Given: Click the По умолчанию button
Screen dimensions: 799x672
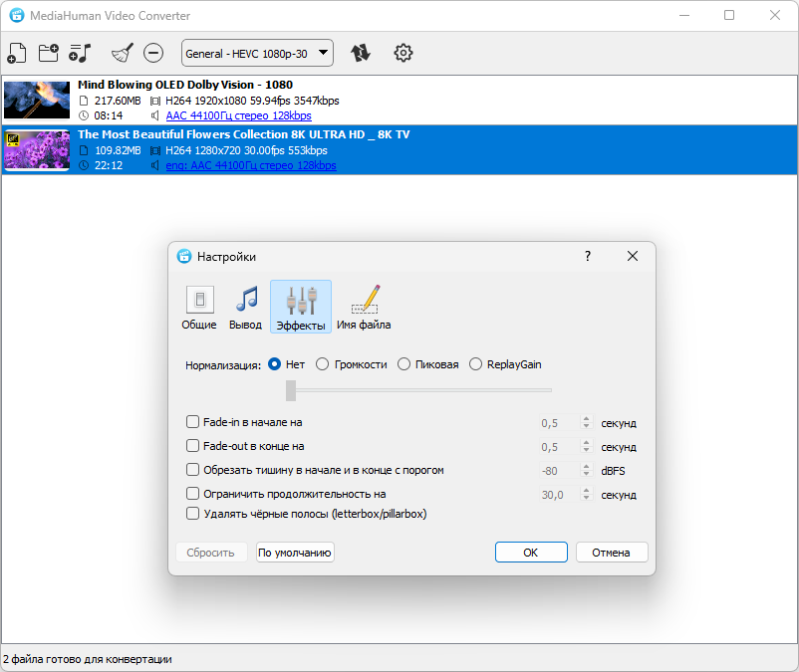Looking at the screenshot, I should (x=295, y=553).
